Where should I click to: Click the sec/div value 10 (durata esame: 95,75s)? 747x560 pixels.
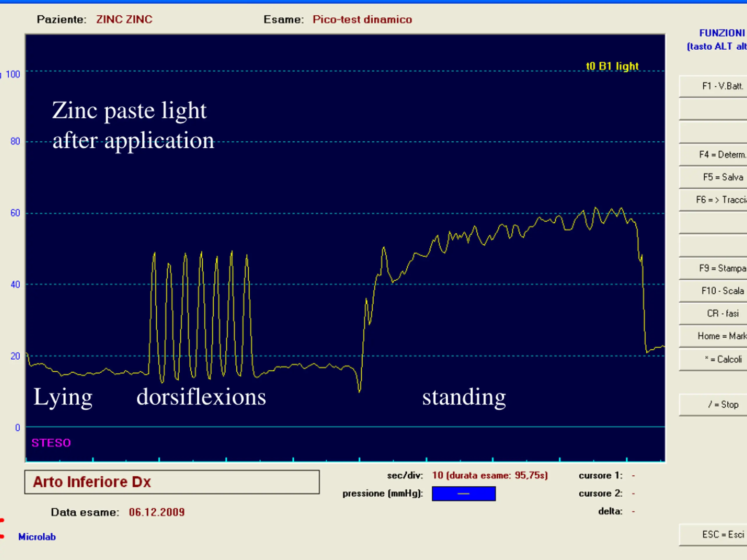tap(490, 475)
